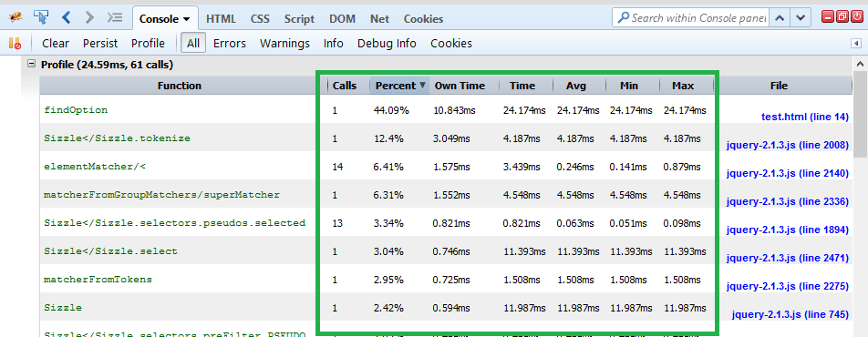Open jquery-2.1.3.js (line 2140) link
Screen dimensions: 868x337
787,173
